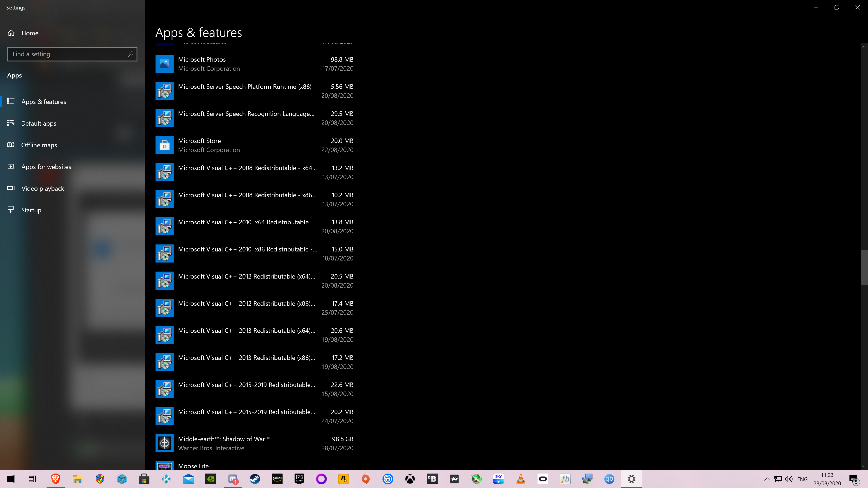Open Kodi from taskbar
Image resolution: width=868 pixels, height=488 pixels.
(x=166, y=479)
